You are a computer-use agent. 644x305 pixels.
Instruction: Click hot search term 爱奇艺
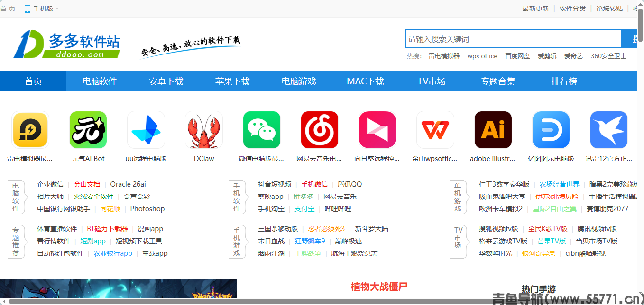pyautogui.click(x=574, y=56)
